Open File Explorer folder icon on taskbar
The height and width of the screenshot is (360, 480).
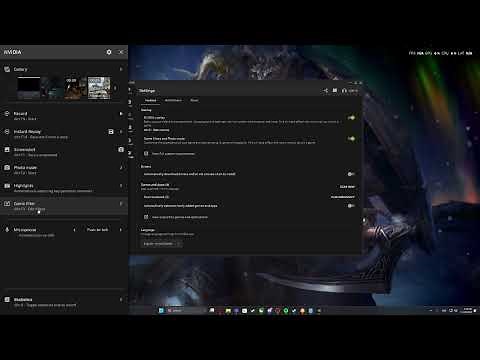228,310
